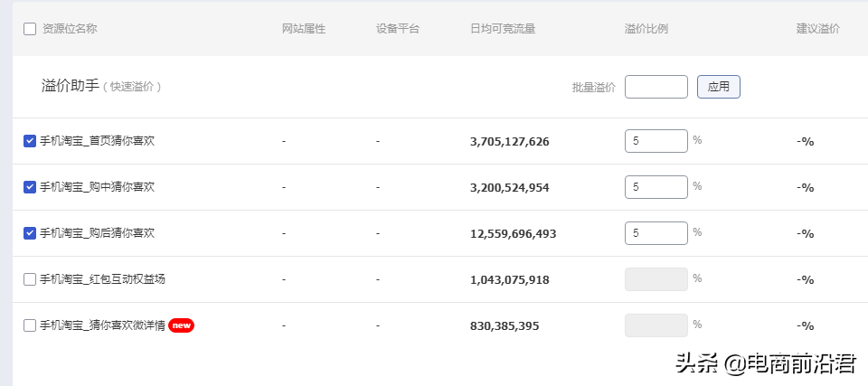Click traffic value 830,385,395
This screenshot has width=868, height=386.
click(505, 326)
